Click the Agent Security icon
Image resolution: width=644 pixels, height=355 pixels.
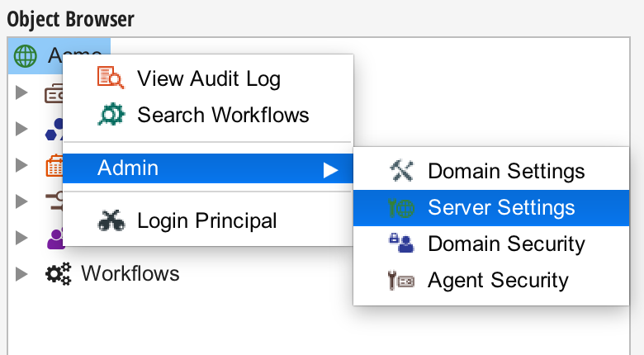[x=401, y=280]
